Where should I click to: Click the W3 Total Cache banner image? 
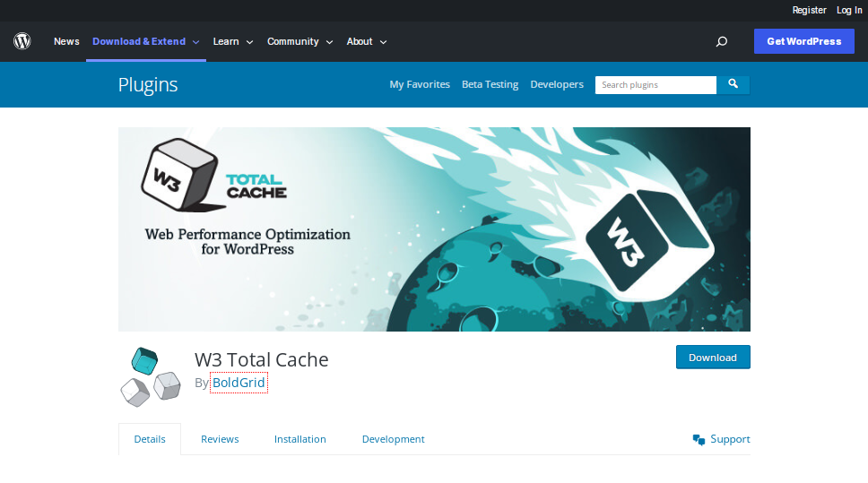[x=435, y=229]
